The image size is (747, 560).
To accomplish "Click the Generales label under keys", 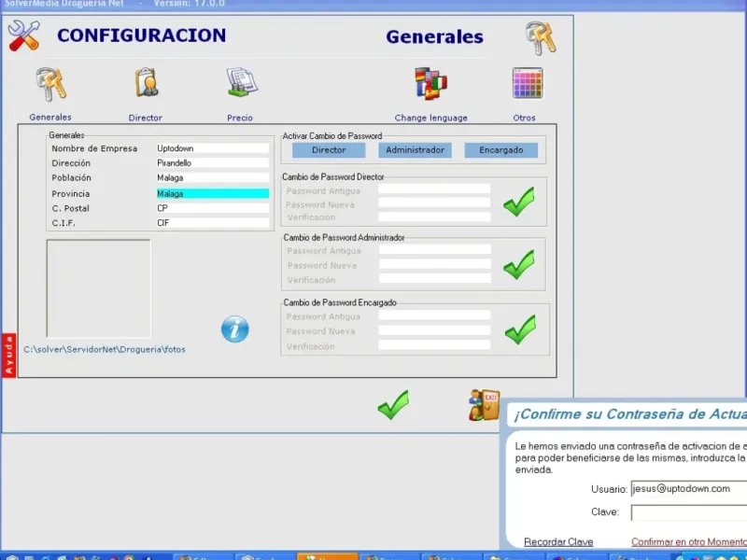I will click(x=50, y=118).
